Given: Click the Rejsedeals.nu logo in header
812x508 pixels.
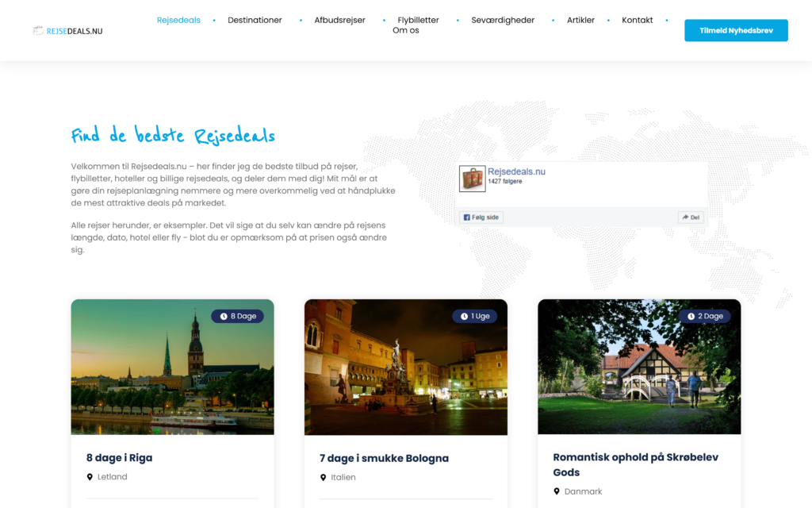Looking at the screenshot, I should (67, 31).
